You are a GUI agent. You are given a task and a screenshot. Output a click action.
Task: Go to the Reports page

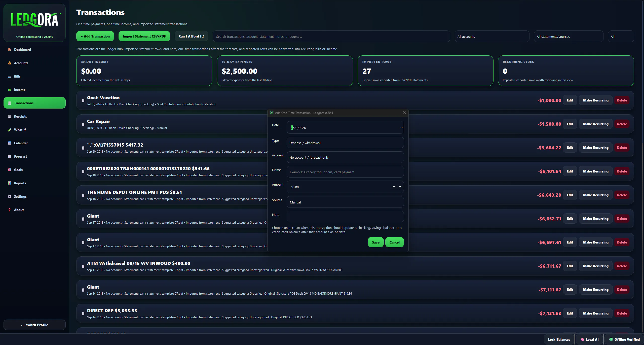point(34,183)
